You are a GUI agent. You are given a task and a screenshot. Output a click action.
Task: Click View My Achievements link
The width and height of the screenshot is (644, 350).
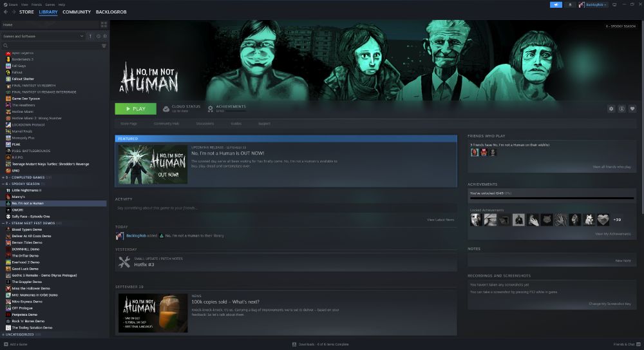(613, 234)
